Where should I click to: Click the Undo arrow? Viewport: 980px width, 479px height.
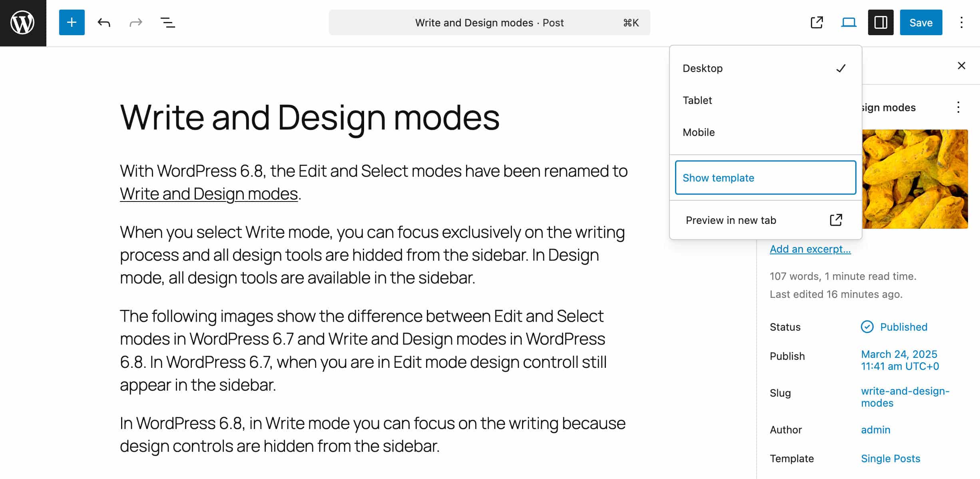coord(104,22)
